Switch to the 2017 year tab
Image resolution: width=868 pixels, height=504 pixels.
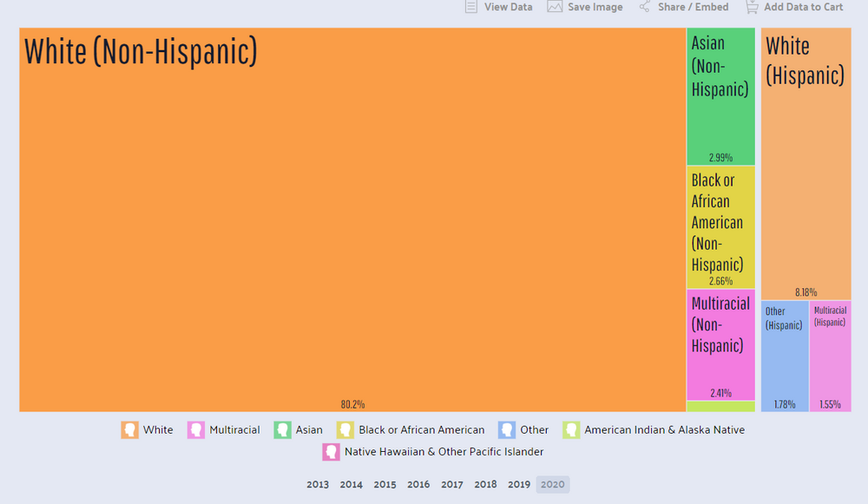[451, 484]
